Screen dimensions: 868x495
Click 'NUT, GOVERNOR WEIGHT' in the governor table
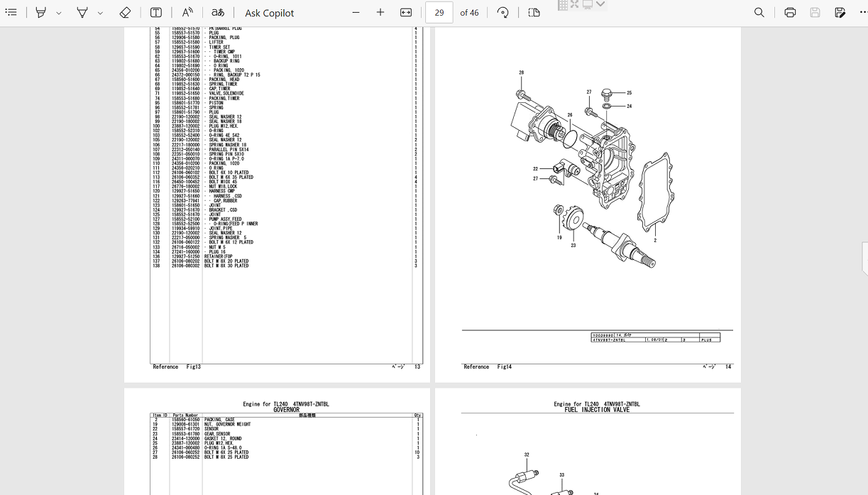[227, 425]
